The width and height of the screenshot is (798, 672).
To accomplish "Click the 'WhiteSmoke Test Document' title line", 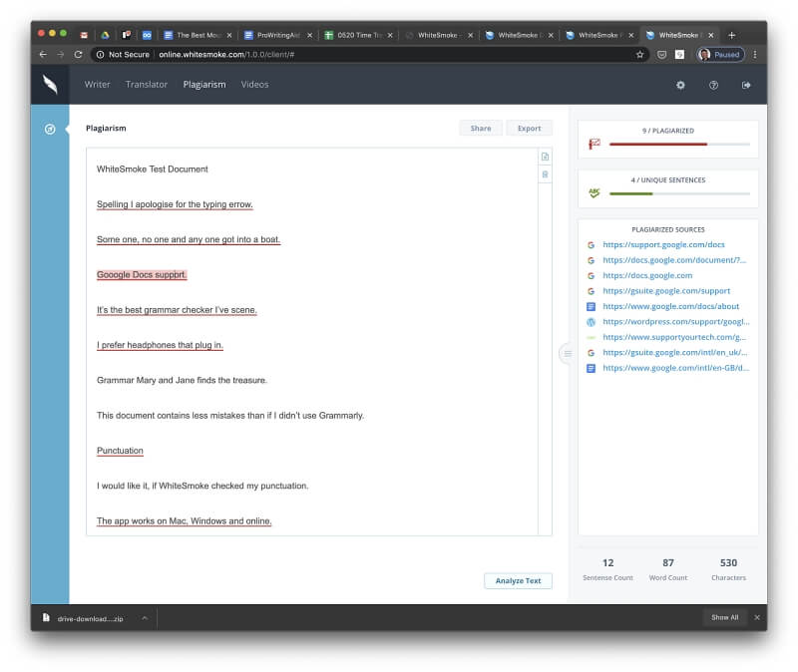I will [x=153, y=168].
